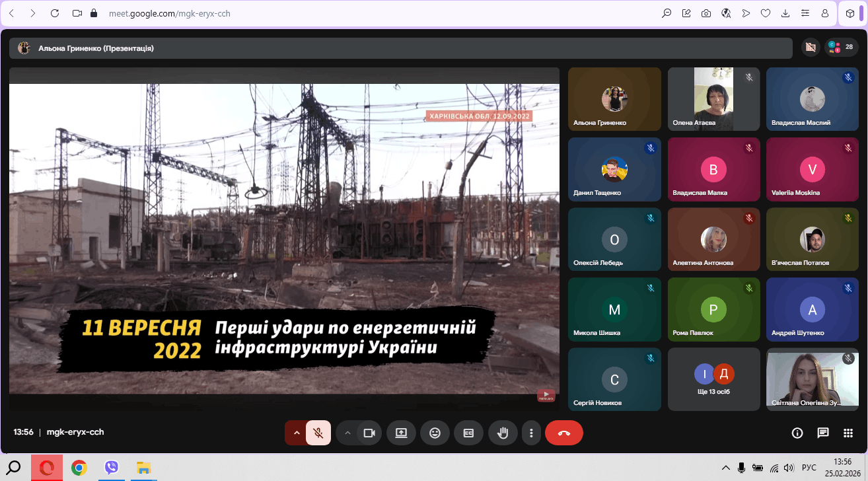The image size is (868, 481).
Task: Open more options three-dot menu
Action: [x=531, y=433]
